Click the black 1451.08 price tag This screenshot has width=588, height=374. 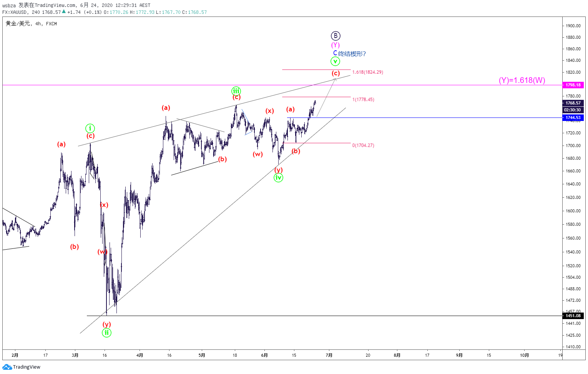pos(573,316)
